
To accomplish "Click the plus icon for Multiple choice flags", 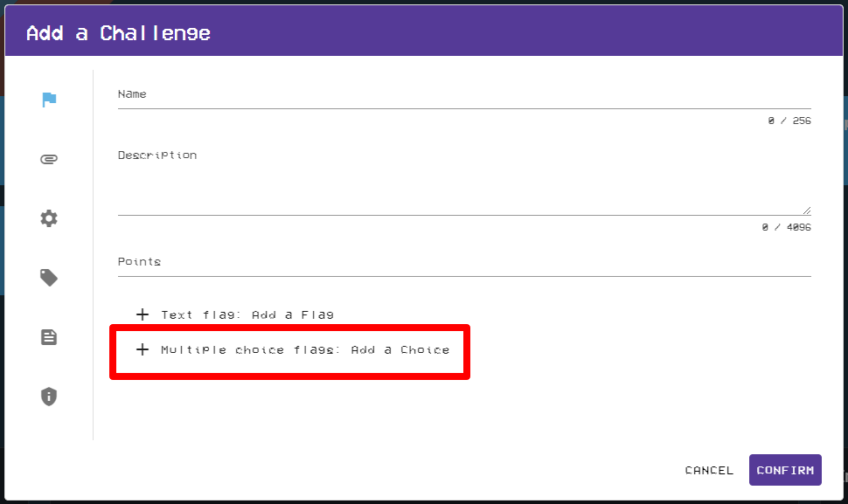I will pyautogui.click(x=142, y=349).
